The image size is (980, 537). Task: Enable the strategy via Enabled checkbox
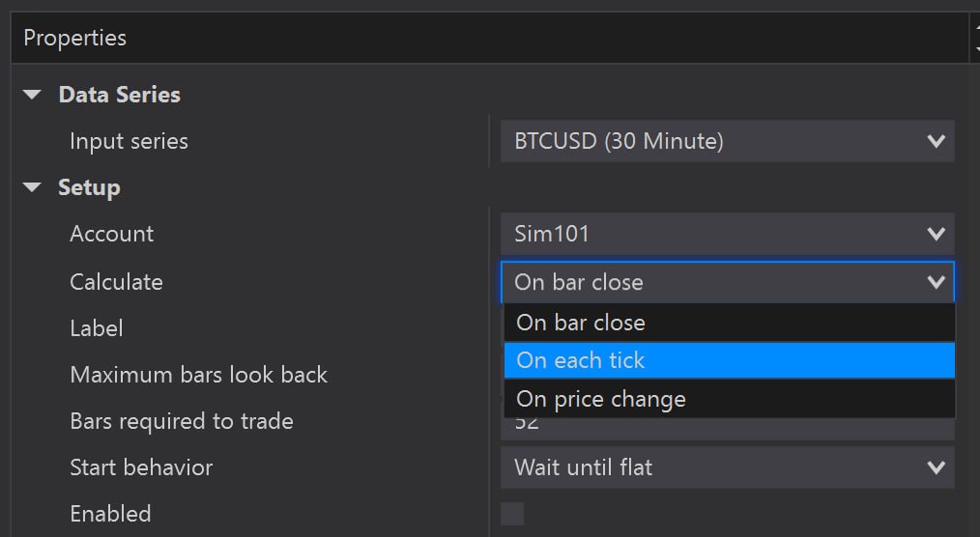512,514
